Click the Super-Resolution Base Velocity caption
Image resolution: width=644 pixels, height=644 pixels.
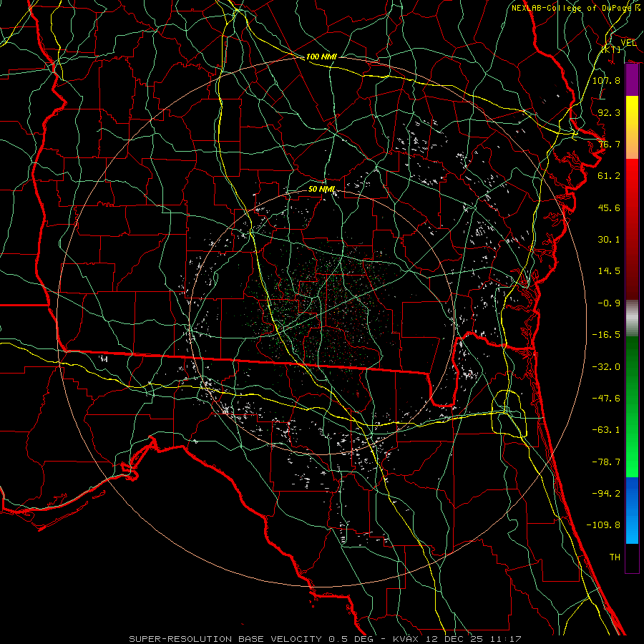pos(326,639)
